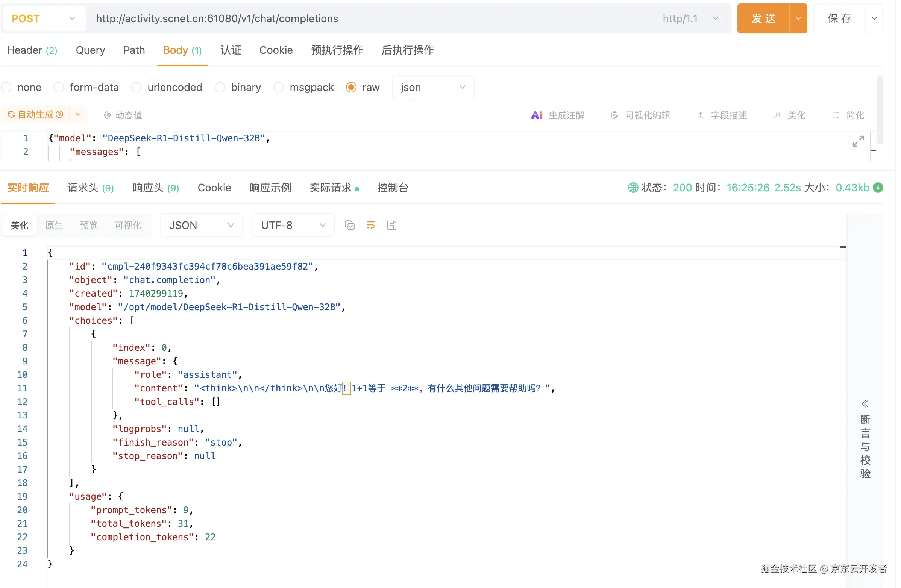Open the 响应头 response headers tab
Screen dimensions: 901x588
pos(156,188)
